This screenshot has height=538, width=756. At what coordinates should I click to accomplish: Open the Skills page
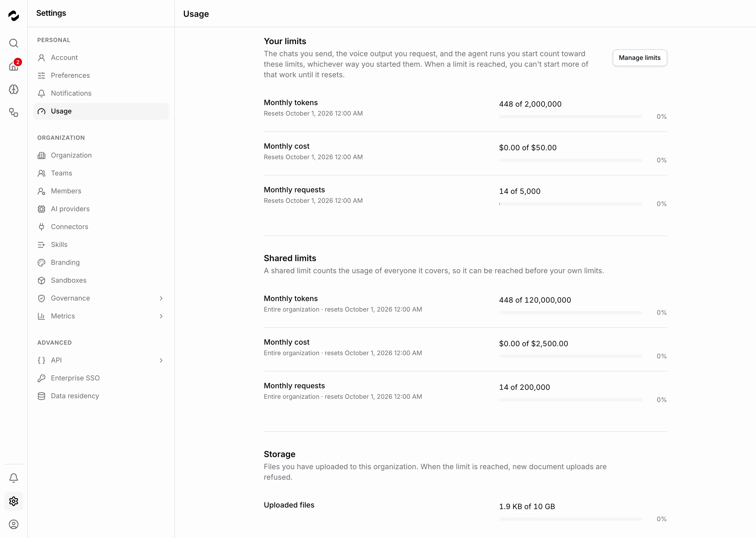point(101,245)
